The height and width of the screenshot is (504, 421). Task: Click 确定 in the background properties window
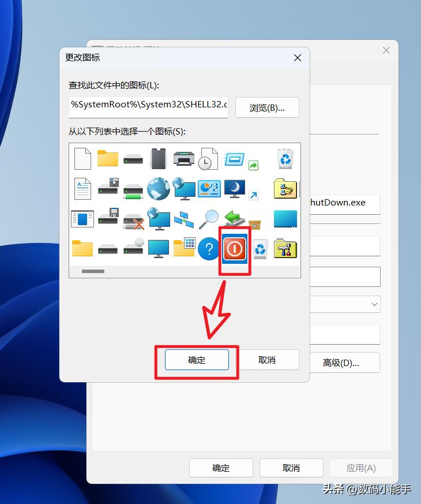(x=221, y=468)
